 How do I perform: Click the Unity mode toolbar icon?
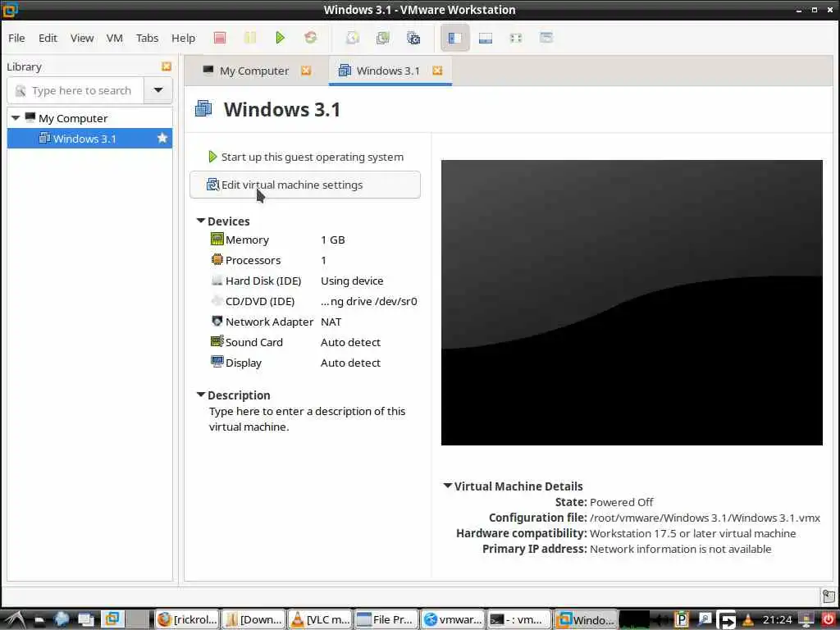(546, 38)
